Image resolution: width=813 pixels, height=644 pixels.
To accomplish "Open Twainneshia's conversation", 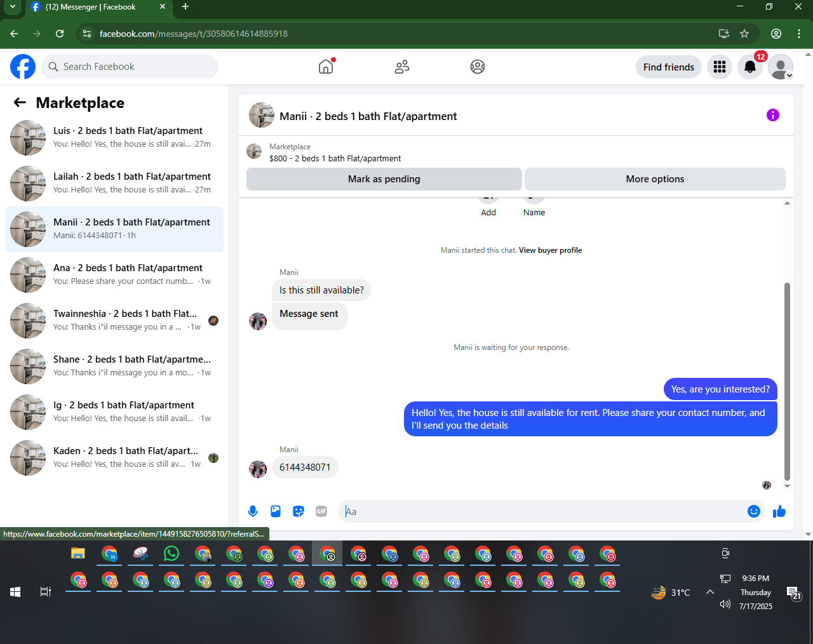I will [x=114, y=321].
